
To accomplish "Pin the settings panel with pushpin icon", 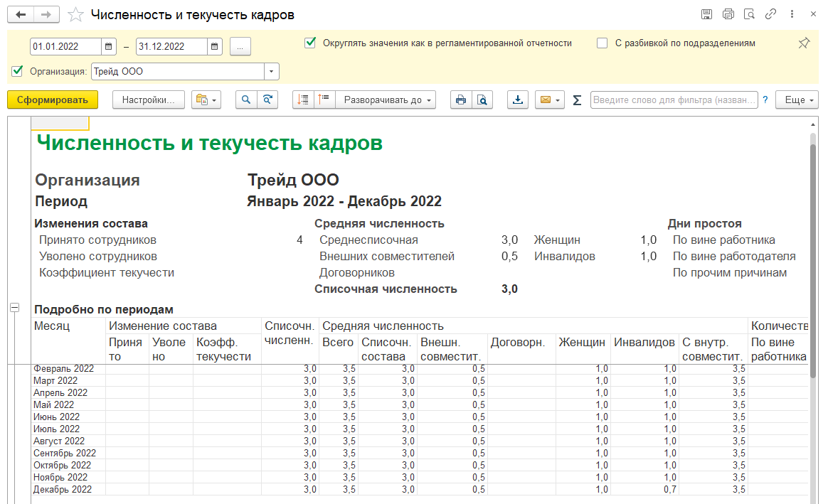I will click(804, 43).
